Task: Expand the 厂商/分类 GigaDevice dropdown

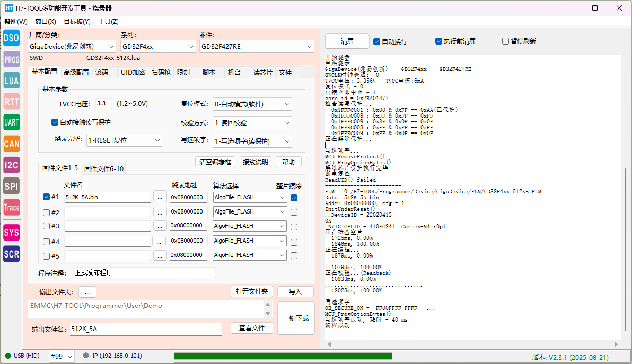Action: tap(72, 47)
